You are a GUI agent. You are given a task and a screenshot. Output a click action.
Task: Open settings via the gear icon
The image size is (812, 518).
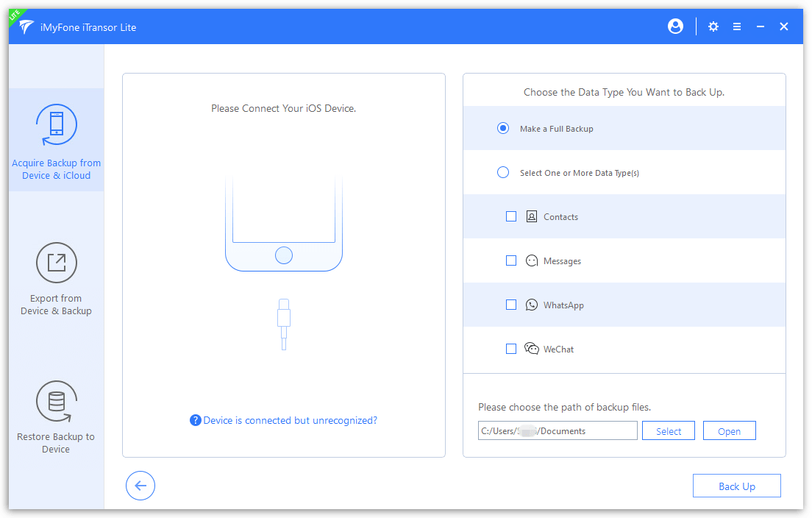(713, 26)
